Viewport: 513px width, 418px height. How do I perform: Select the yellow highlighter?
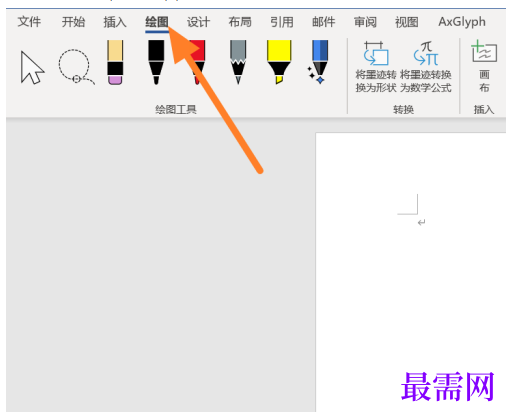[279, 62]
